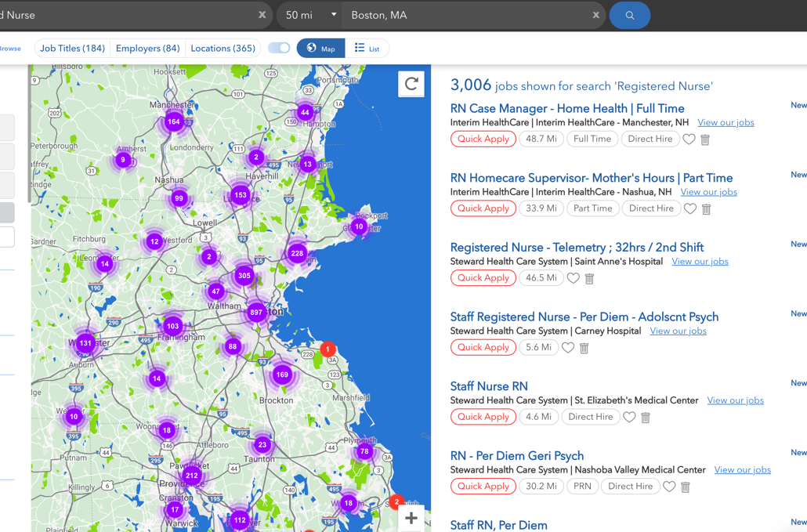Favorite the RN Case Manager job
Viewport: 807px width, 532px height.
[689, 139]
